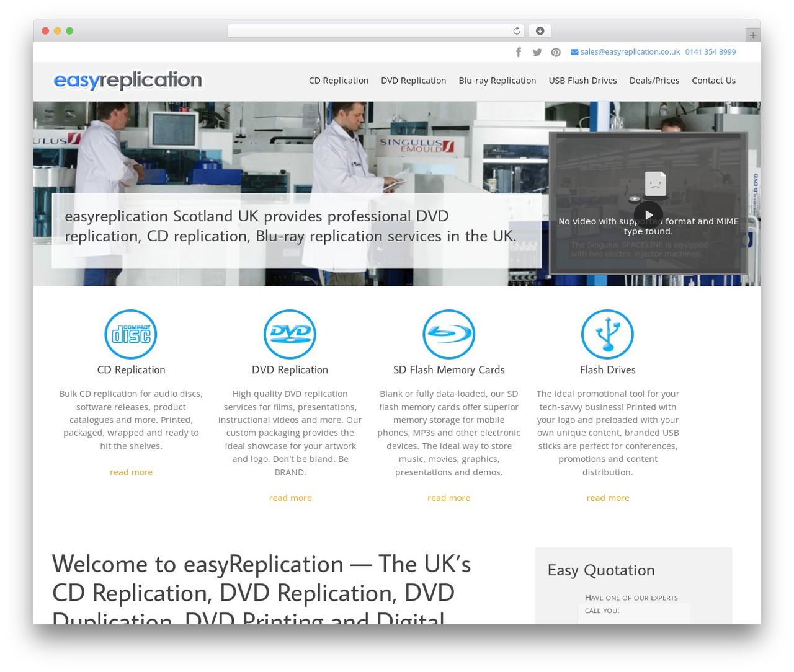
Task: Open CD Replication menu item
Action: tap(339, 81)
